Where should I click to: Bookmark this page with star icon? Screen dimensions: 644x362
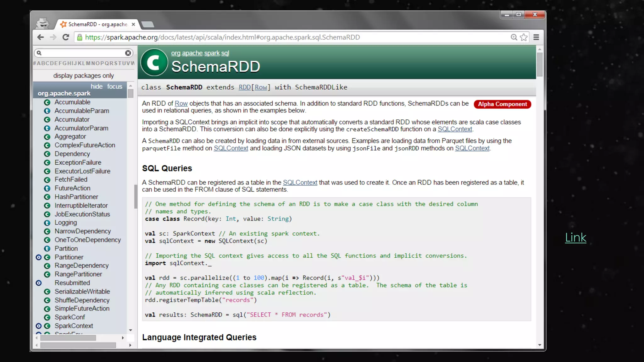(524, 37)
